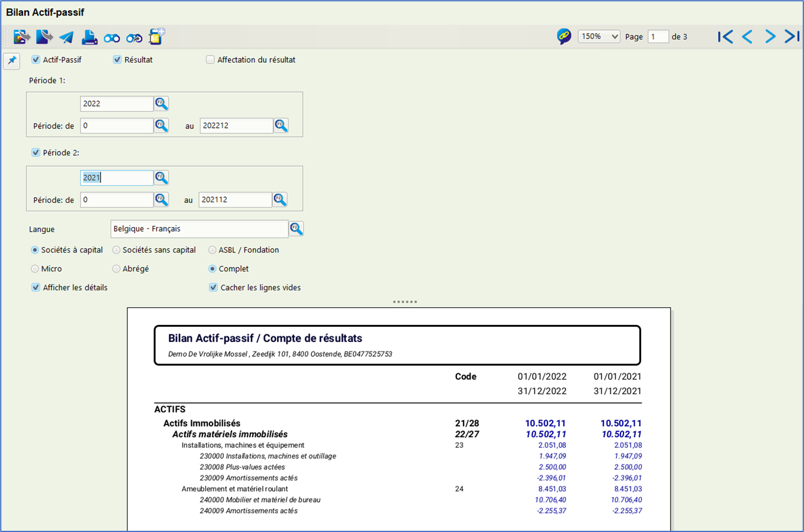The image size is (804, 532).
Task: Click the 10.706,40 value under 2021
Action: pyautogui.click(x=626, y=500)
